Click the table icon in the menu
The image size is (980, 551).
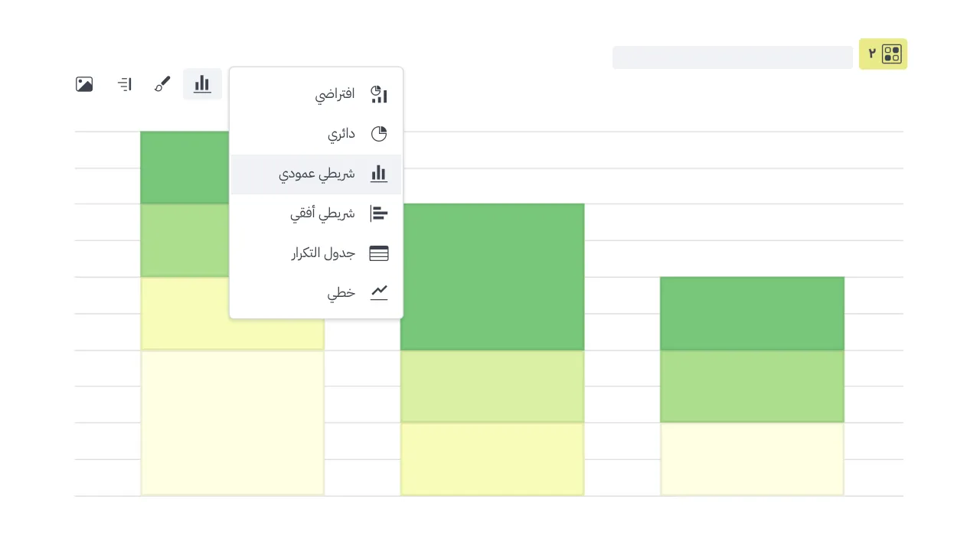point(379,253)
